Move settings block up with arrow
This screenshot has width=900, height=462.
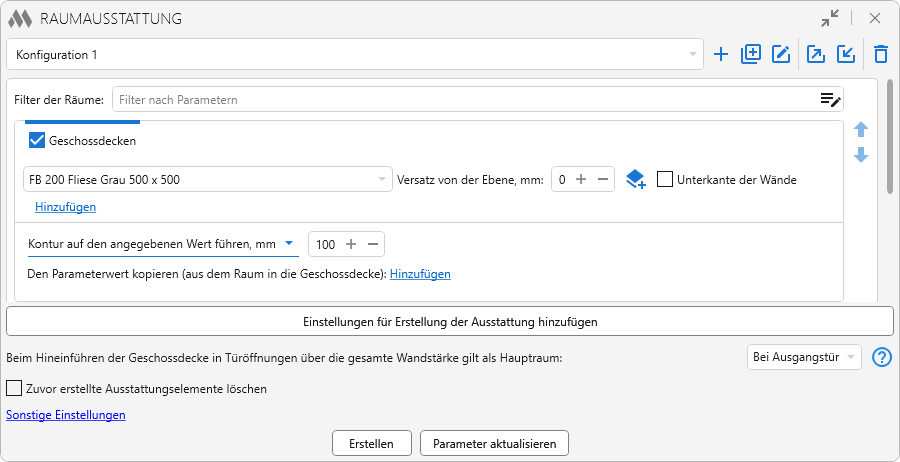click(861, 130)
